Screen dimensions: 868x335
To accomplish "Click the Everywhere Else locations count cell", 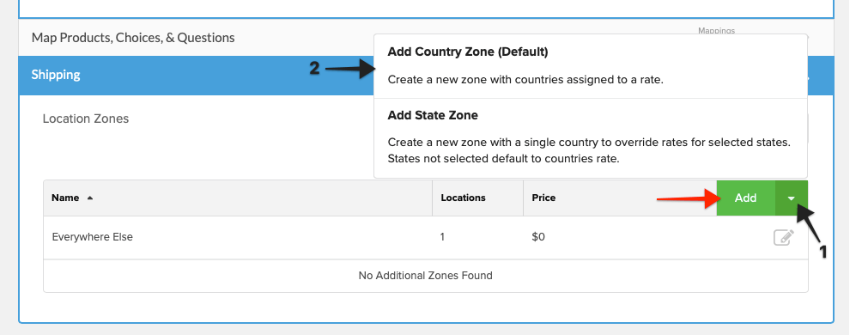I will coord(442,237).
